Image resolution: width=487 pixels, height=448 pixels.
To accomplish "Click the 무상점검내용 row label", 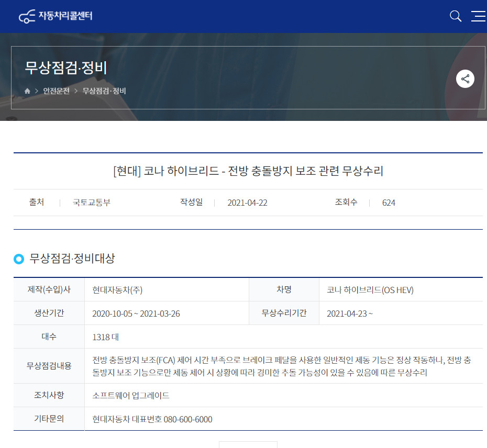I will 49,366.
